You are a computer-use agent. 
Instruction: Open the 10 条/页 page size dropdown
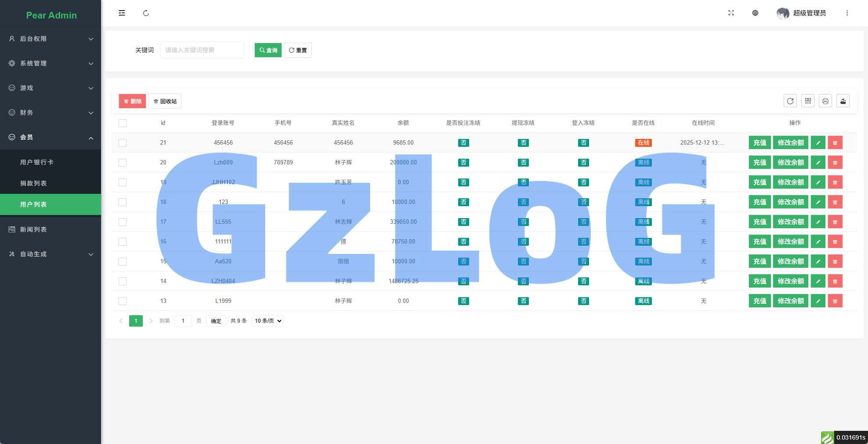click(x=268, y=321)
